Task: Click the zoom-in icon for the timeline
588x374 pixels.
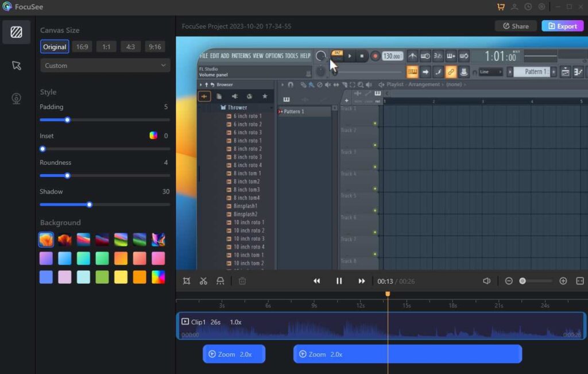Action: (x=563, y=281)
